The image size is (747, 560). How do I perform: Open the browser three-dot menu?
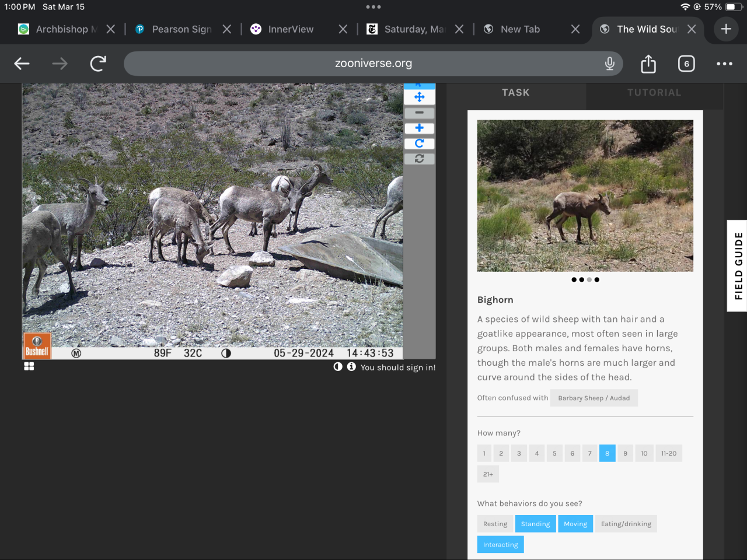[724, 64]
